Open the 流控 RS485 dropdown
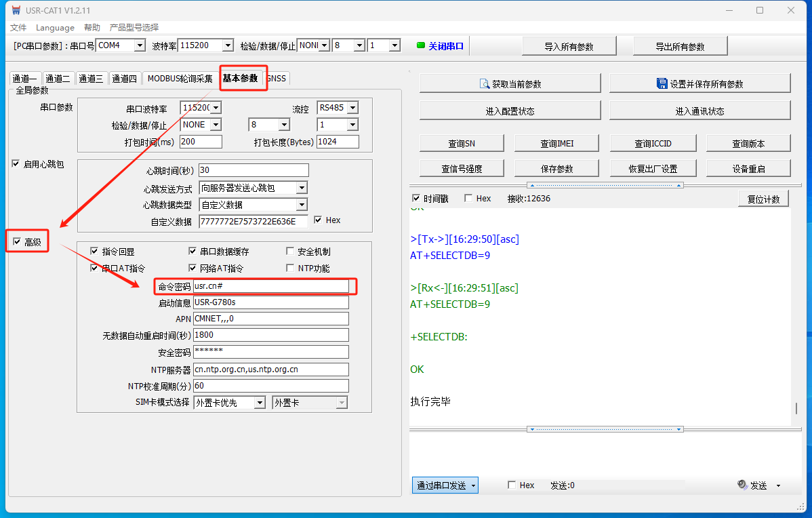 pyautogui.click(x=352, y=108)
